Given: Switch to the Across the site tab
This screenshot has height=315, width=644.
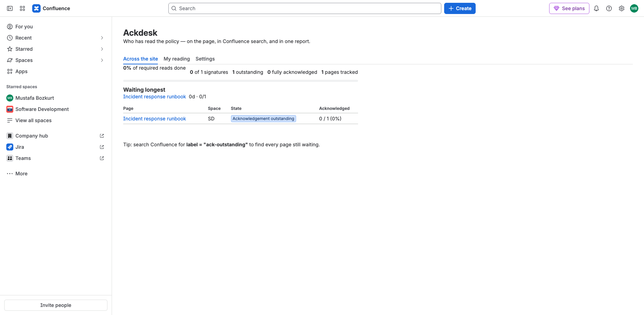Looking at the screenshot, I should pyautogui.click(x=140, y=59).
